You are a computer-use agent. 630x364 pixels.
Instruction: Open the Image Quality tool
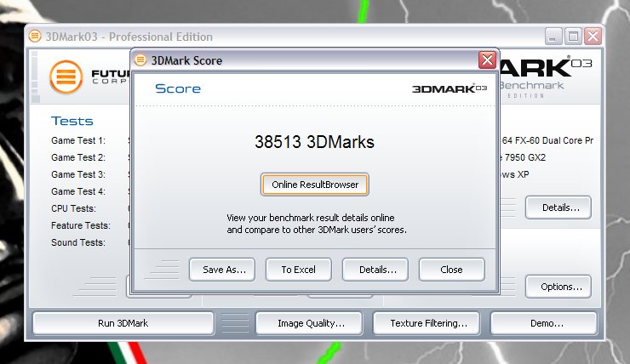point(309,323)
